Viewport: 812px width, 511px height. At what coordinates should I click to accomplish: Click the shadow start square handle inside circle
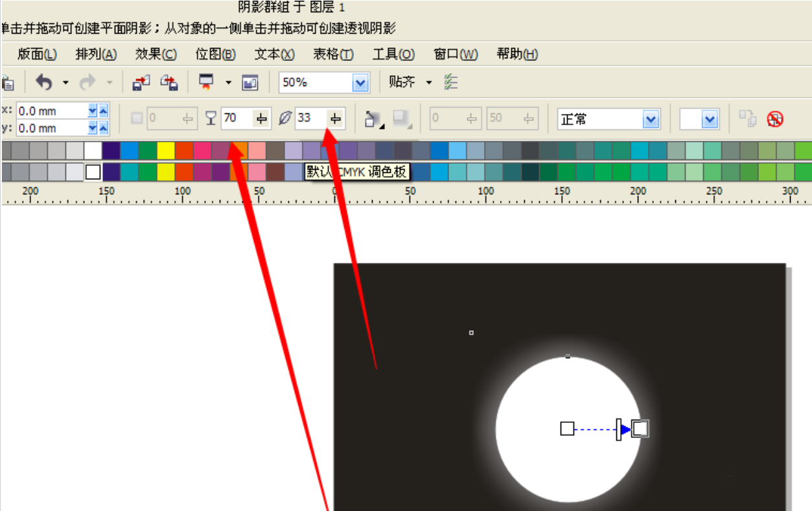567,429
